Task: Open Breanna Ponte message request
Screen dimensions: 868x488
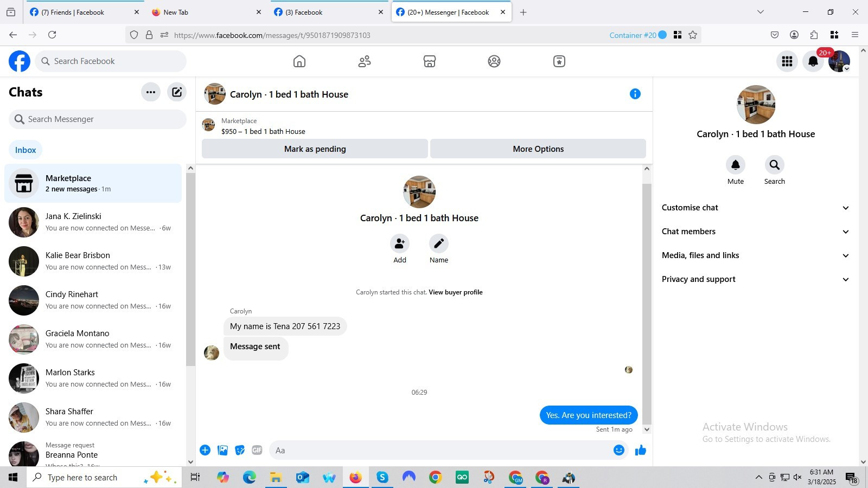Action: pos(93,453)
